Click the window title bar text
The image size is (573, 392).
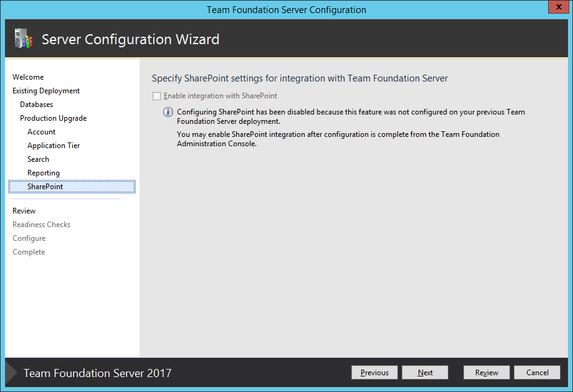tap(286, 10)
